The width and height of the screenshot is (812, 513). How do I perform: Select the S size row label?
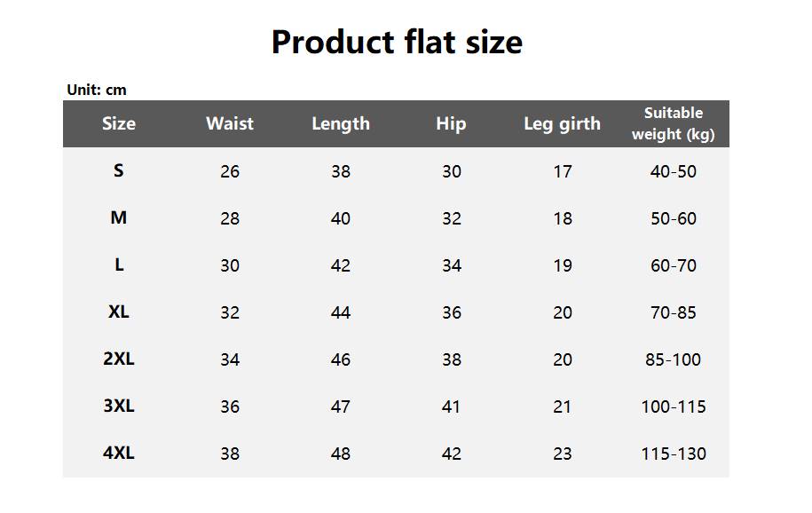119,170
